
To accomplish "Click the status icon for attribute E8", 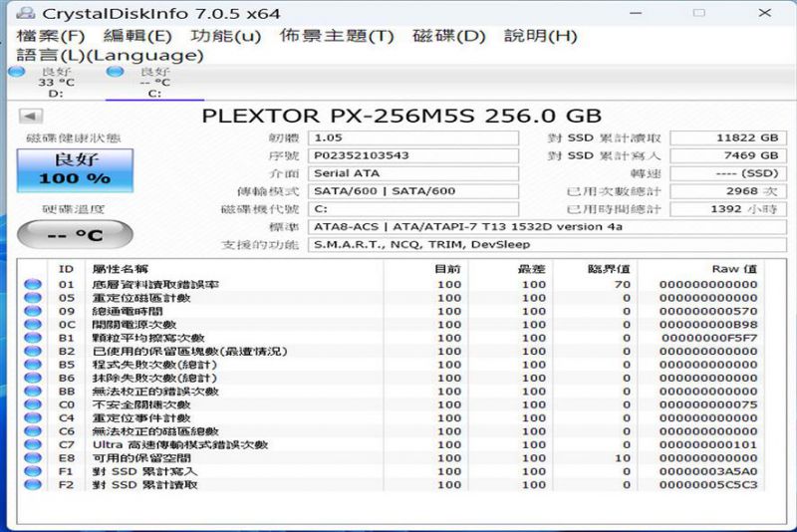I will point(33,458).
